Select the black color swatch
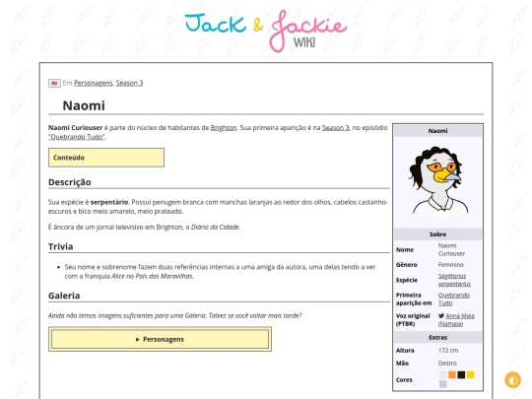 click(461, 374)
